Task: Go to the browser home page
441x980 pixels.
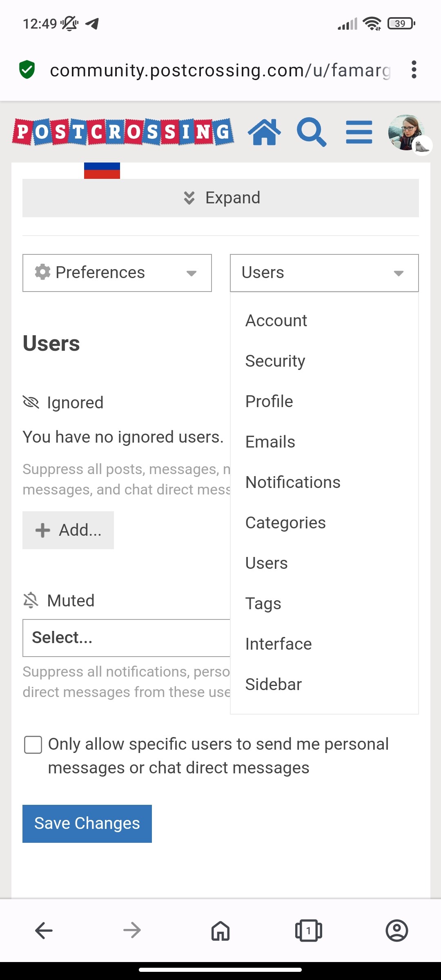Action: (x=220, y=931)
